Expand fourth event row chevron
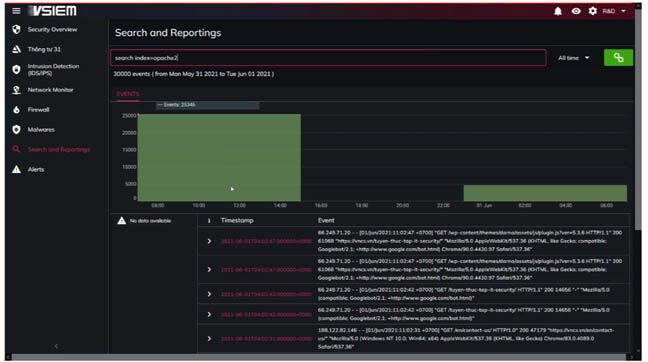 pyautogui.click(x=209, y=314)
